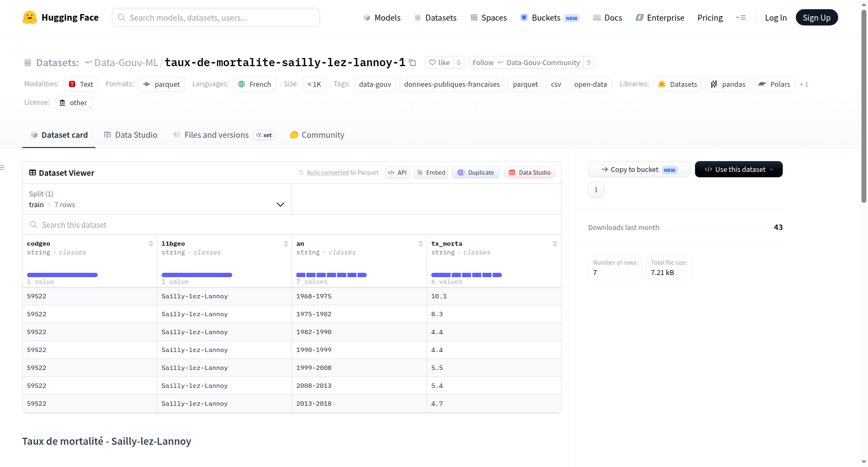Focus the Search this dataset field

pos(292,225)
